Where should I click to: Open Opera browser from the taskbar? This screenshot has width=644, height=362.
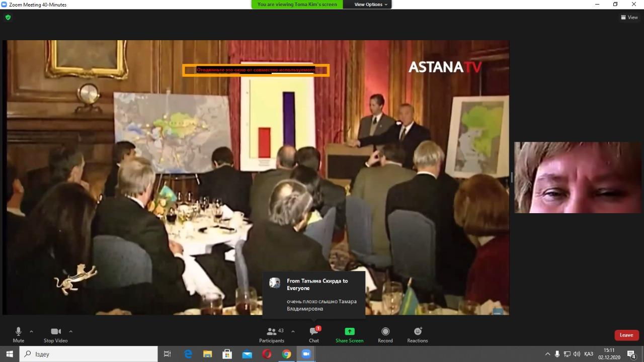[267, 354]
